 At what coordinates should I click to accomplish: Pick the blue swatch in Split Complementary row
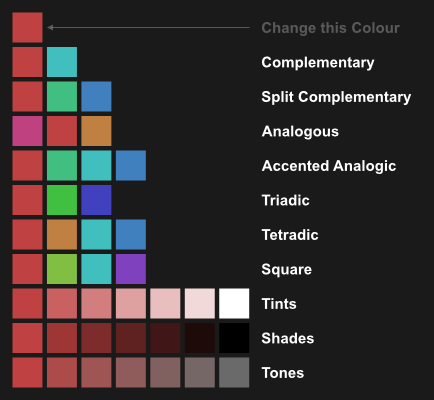pos(96,96)
